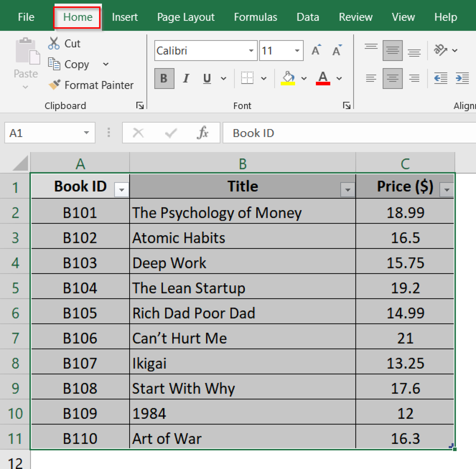This screenshot has width=476, height=469.
Task: Open the Book ID column filter dropdown
Action: click(121, 189)
